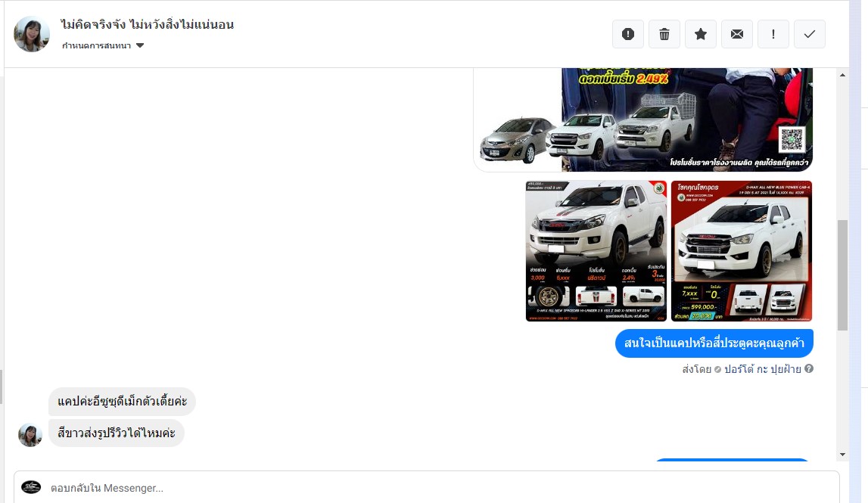Open the red-framed D-Max four-door image
The image size is (868, 503).
coord(742,250)
